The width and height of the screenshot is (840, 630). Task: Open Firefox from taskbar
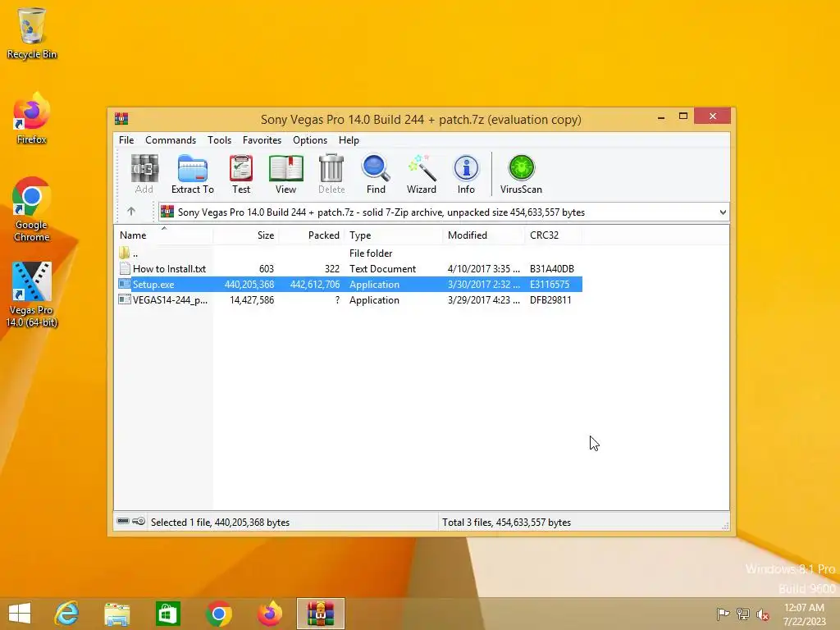(x=269, y=614)
